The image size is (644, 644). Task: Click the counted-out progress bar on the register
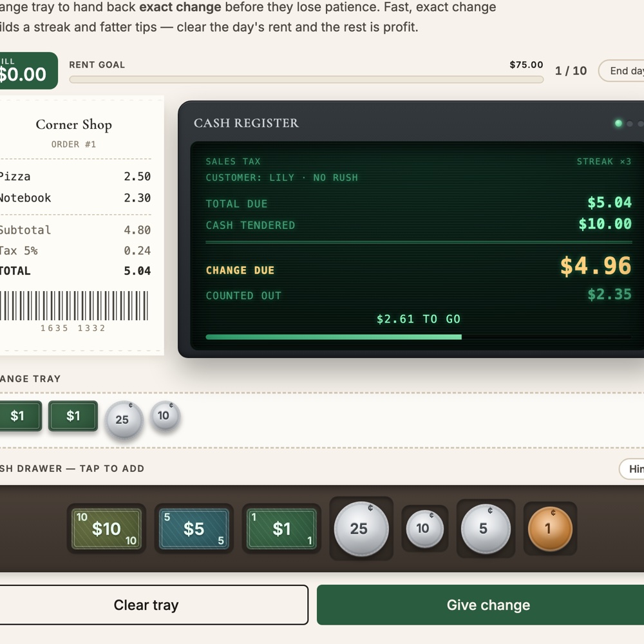click(419, 337)
